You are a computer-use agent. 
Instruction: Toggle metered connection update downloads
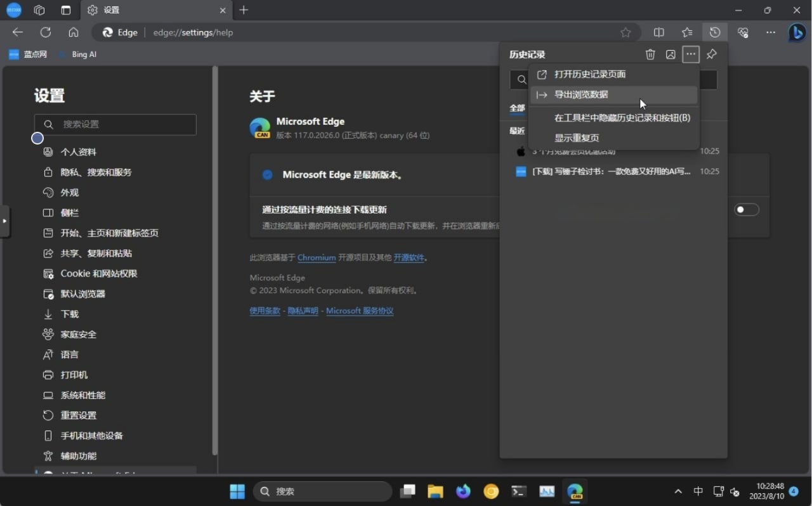click(x=747, y=209)
